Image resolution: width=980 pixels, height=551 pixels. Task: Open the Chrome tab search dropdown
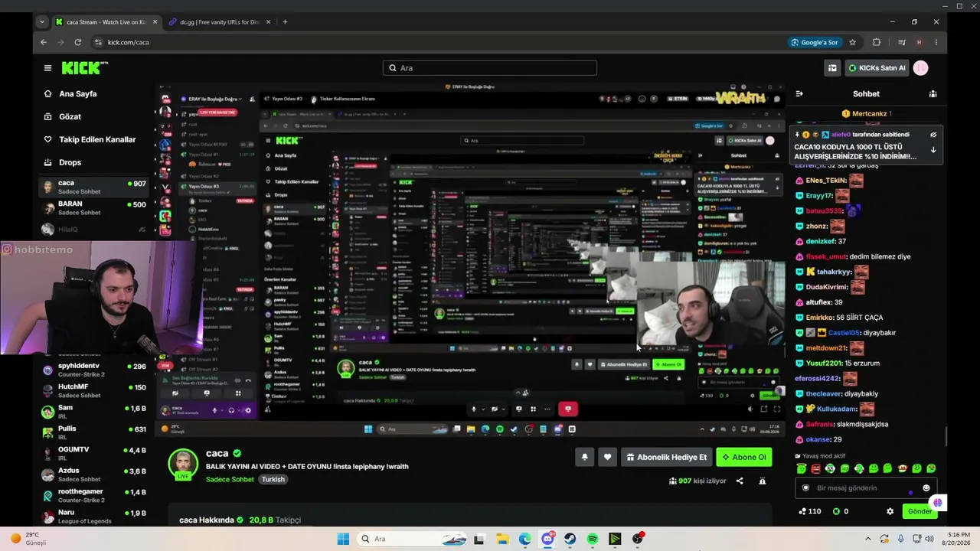coord(41,22)
